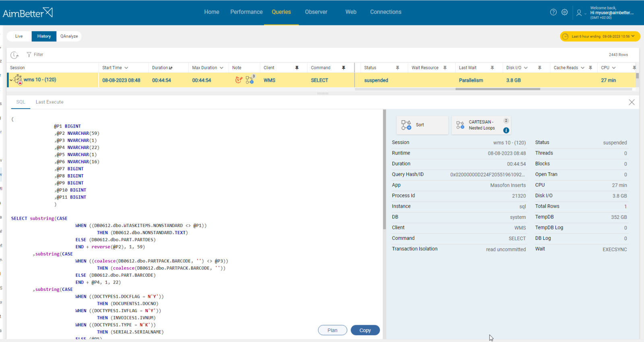The height and width of the screenshot is (342, 644).
Task: Pin the Status column
Action: (398, 68)
